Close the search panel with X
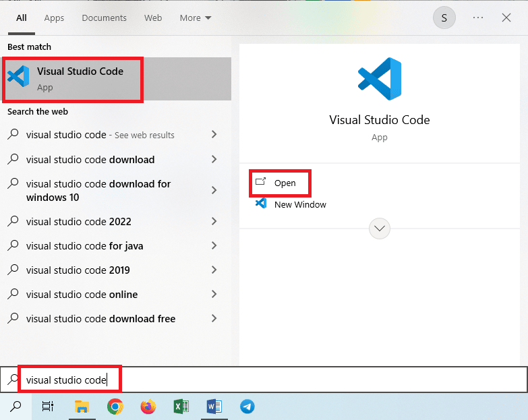This screenshot has height=420, width=528. click(x=506, y=18)
